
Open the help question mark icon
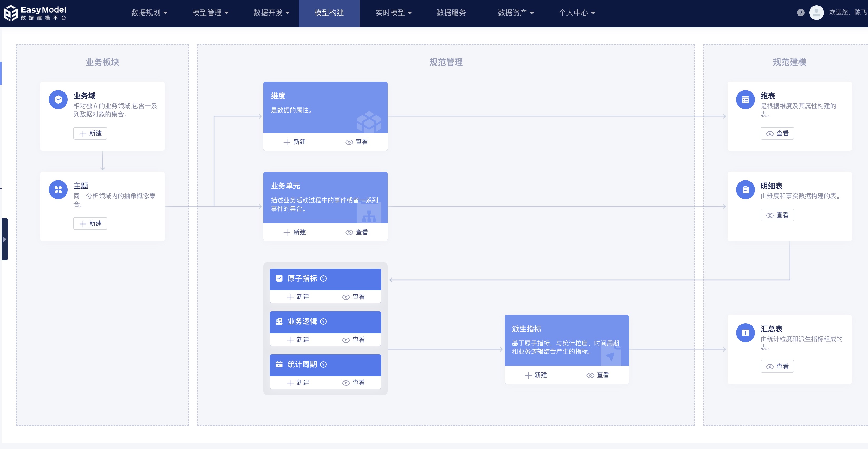coord(801,13)
